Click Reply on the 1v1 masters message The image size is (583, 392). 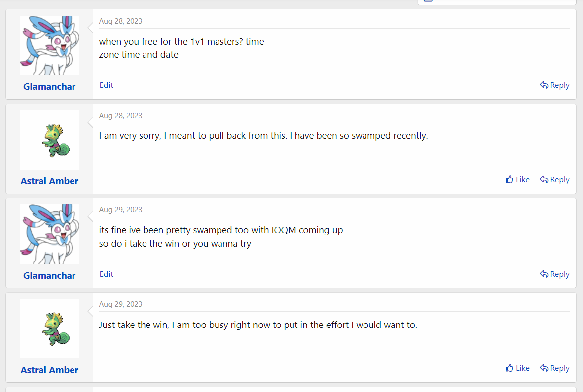click(x=554, y=85)
